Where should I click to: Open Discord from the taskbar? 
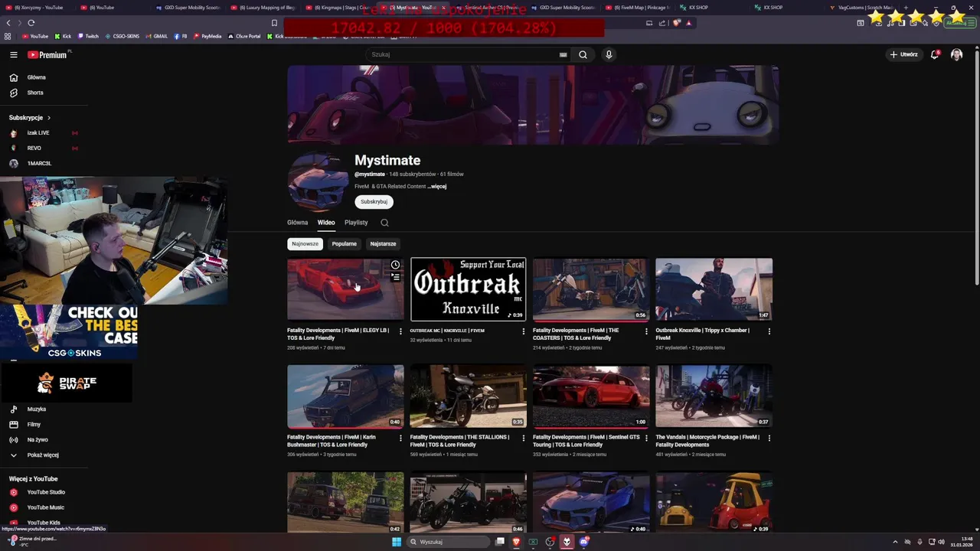pyautogui.click(x=584, y=542)
